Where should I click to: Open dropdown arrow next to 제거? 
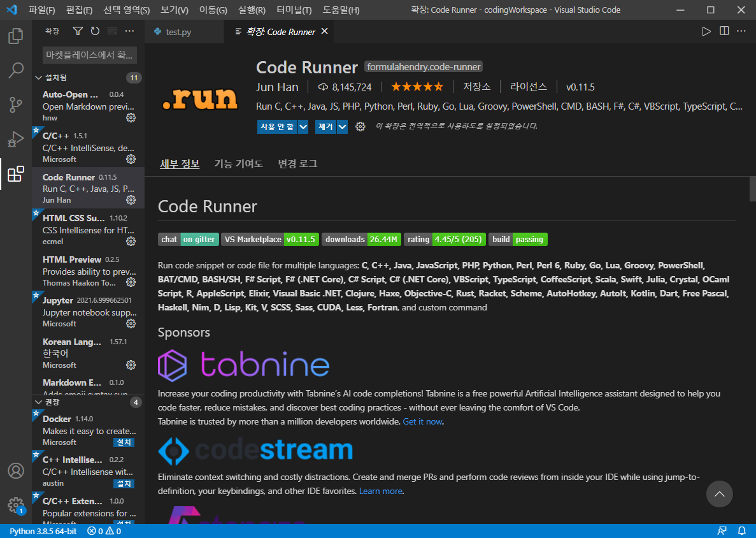342,127
